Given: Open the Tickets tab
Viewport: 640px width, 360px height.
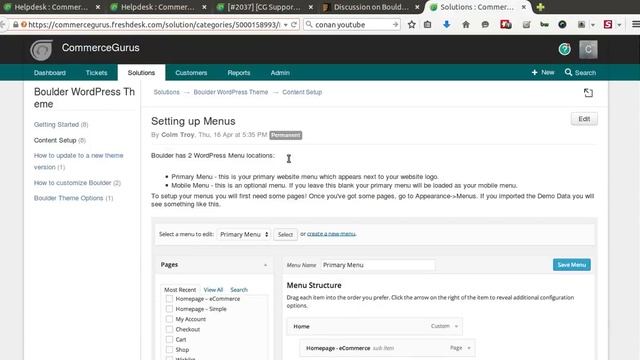Looking at the screenshot, I should 96,73.
